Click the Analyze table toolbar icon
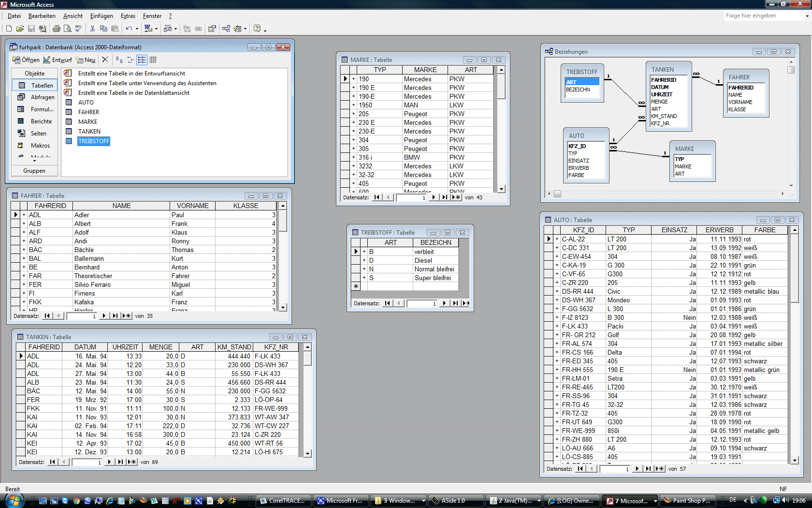 click(167, 29)
